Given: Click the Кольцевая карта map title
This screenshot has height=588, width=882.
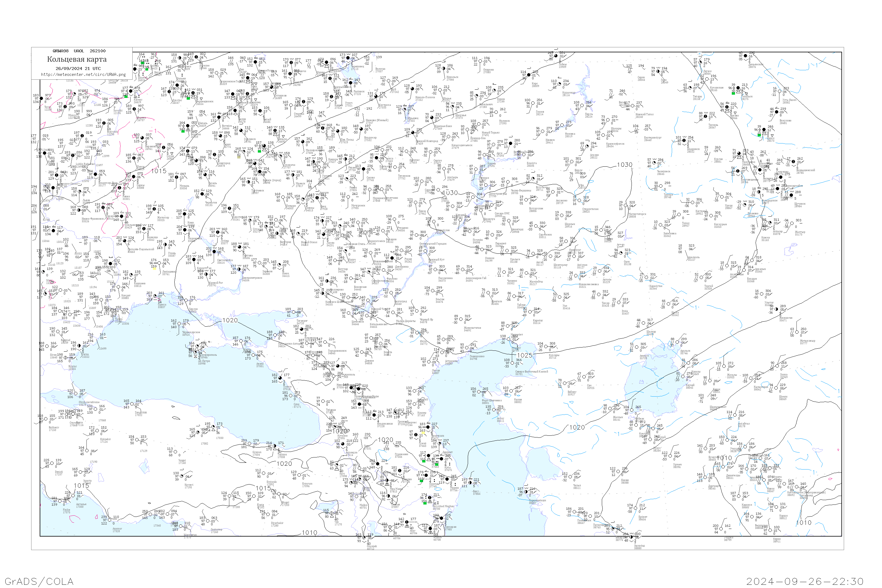Looking at the screenshot, I should pyautogui.click(x=77, y=59).
